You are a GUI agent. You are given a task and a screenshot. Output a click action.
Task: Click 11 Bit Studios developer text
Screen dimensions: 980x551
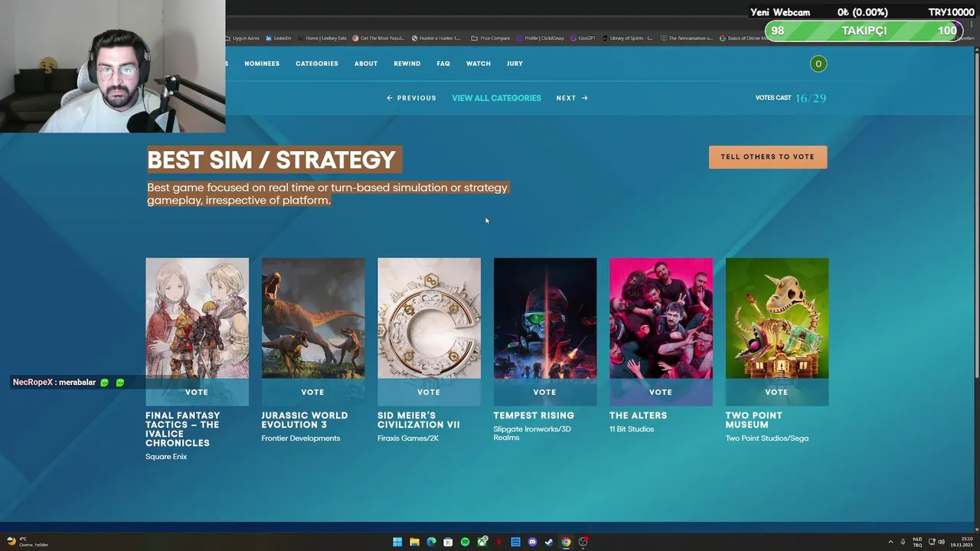[x=632, y=429]
